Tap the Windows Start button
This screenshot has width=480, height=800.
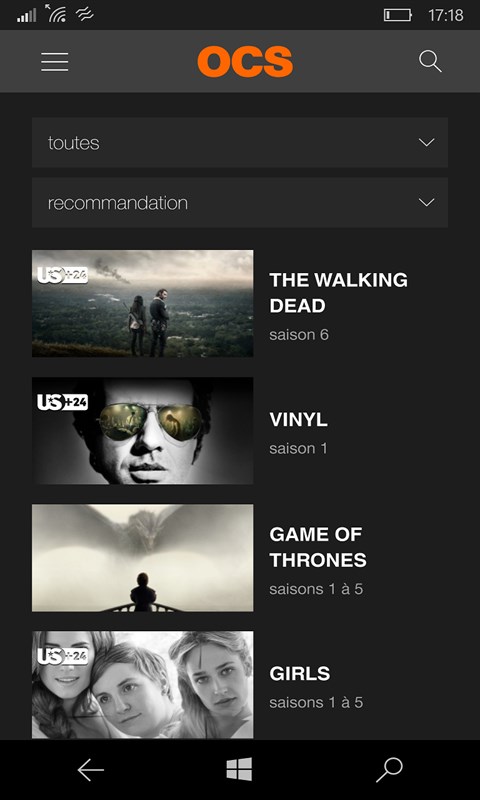pyautogui.click(x=239, y=769)
